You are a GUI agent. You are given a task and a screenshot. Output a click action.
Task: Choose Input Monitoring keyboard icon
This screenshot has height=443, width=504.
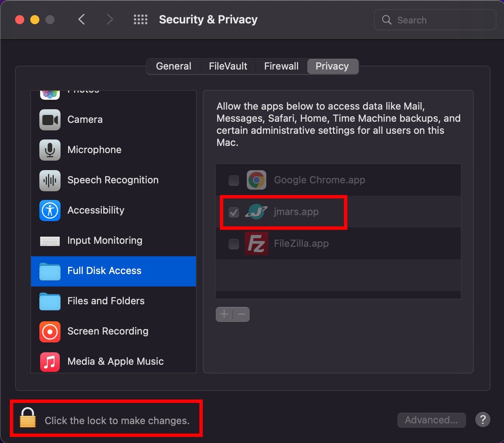[50, 241]
